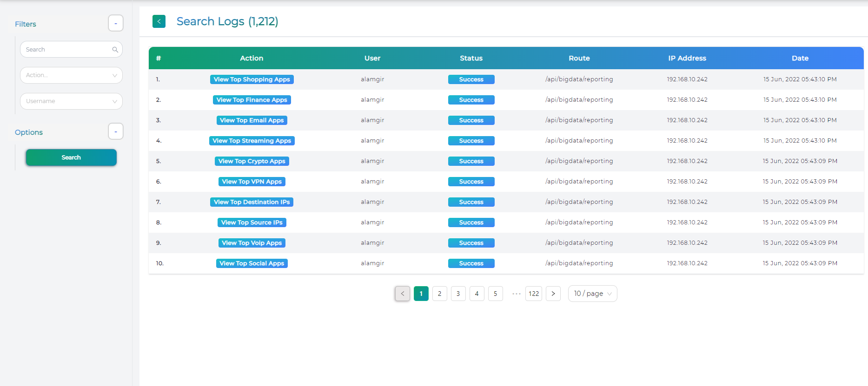
Task: Go to page 2
Action: click(440, 294)
